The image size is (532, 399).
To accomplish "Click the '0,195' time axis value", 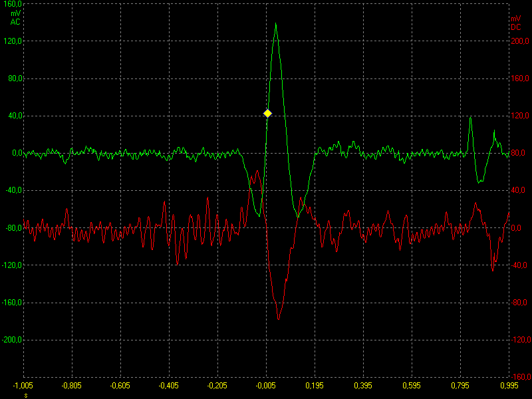I will pyautogui.click(x=315, y=386).
